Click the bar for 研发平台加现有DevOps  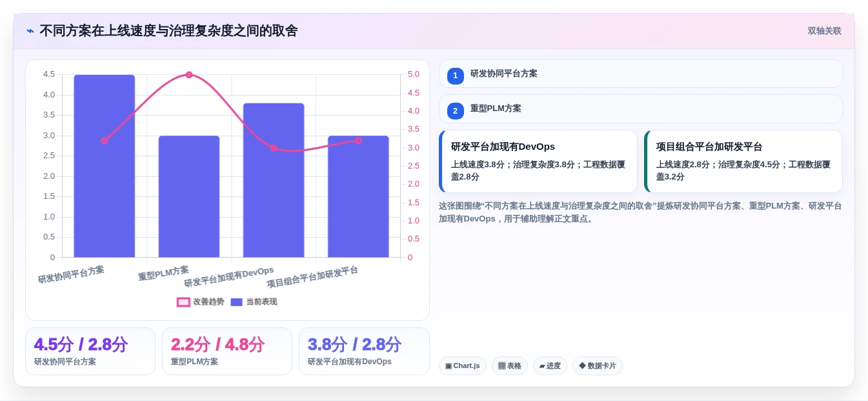[274, 180]
